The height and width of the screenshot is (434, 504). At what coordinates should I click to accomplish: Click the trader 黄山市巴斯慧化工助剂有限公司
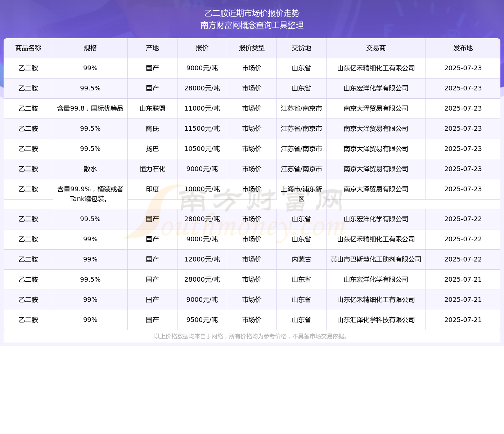click(x=376, y=259)
